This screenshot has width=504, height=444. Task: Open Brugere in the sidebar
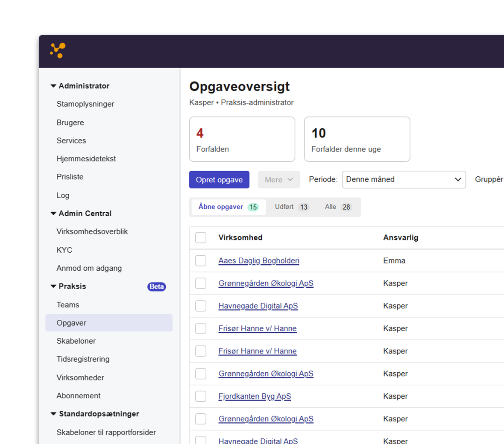70,123
